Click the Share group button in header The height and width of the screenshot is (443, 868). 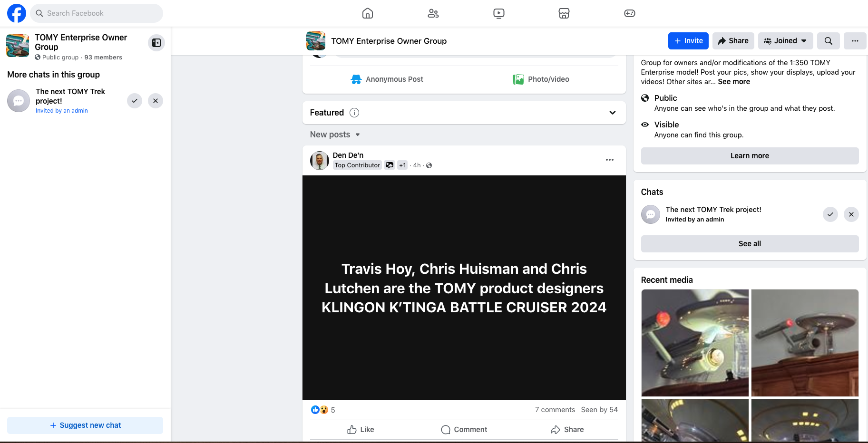[x=733, y=41]
